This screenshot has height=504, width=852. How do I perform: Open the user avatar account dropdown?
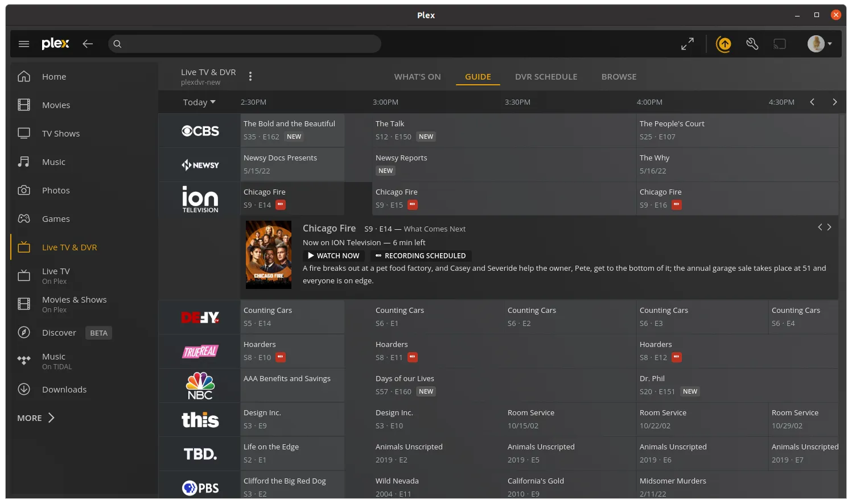[x=820, y=44]
